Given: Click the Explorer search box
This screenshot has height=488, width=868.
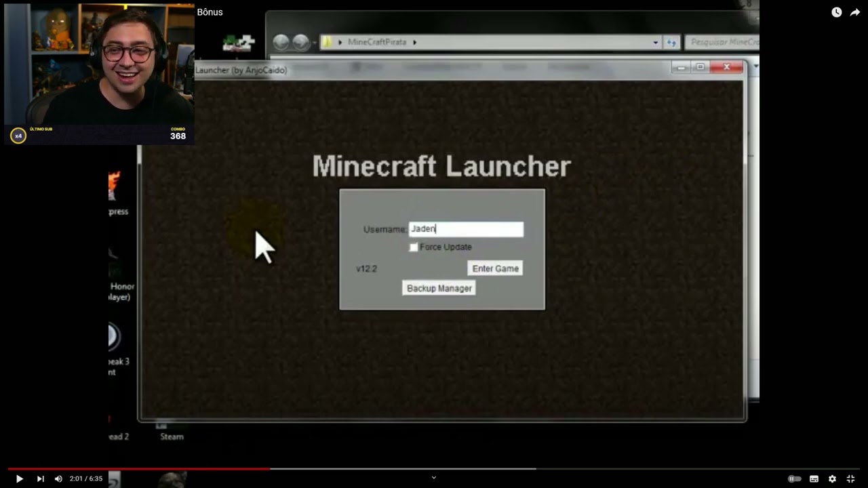Looking at the screenshot, I should (722, 42).
